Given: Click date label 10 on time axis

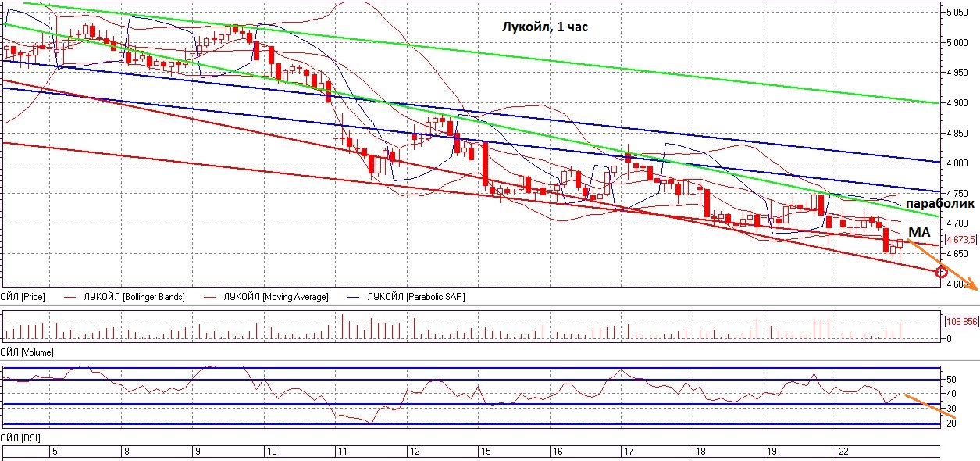Looking at the screenshot, I should (270, 452).
